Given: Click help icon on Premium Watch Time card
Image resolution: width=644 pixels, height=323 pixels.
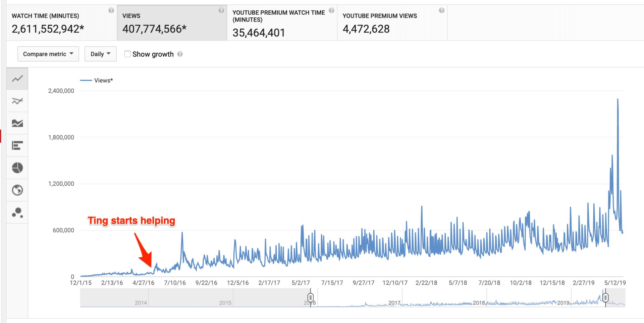Looking at the screenshot, I should pyautogui.click(x=331, y=10).
